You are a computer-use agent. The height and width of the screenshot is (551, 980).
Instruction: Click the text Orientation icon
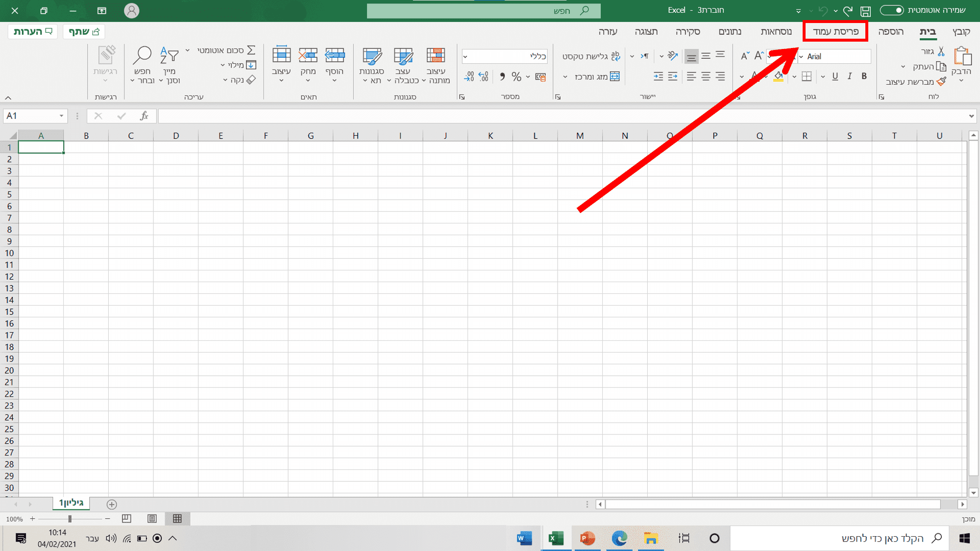(x=673, y=56)
